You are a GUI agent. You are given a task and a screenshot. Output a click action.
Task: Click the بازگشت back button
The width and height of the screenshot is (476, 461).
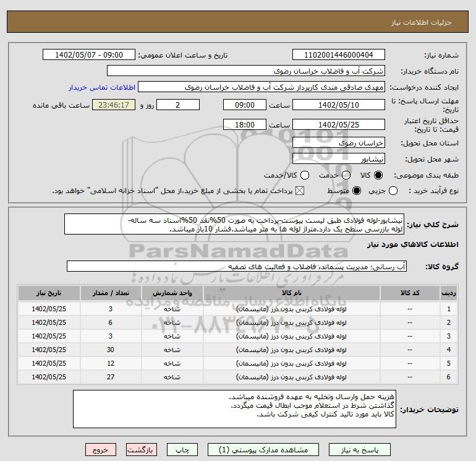[x=142, y=450]
